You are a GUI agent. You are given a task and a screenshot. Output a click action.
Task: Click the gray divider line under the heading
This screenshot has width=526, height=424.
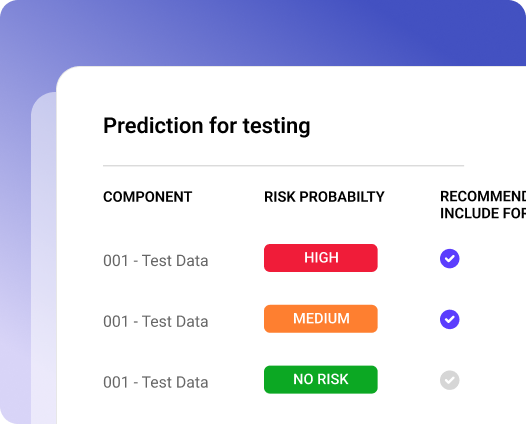click(x=283, y=166)
